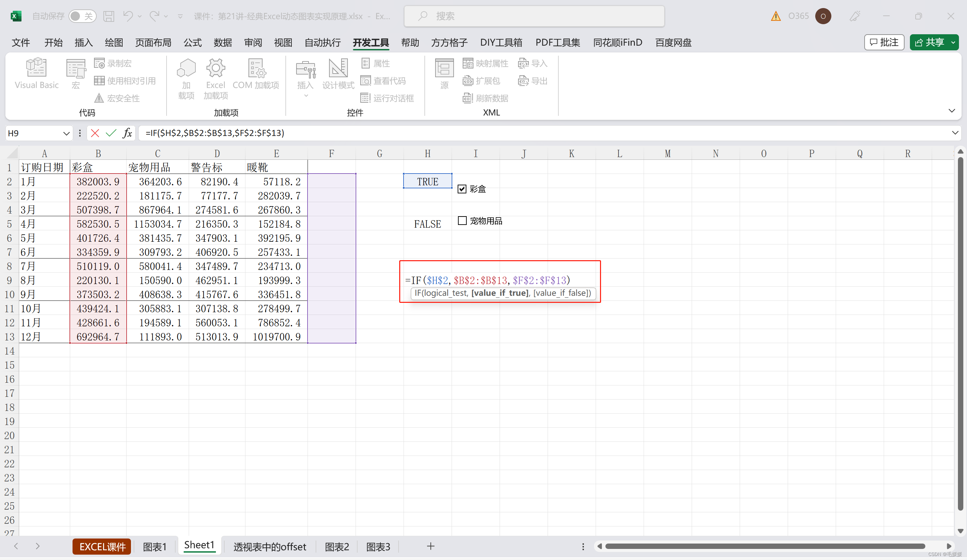Click the 共享 share button
Screen dimensions: 967x560
[929, 42]
